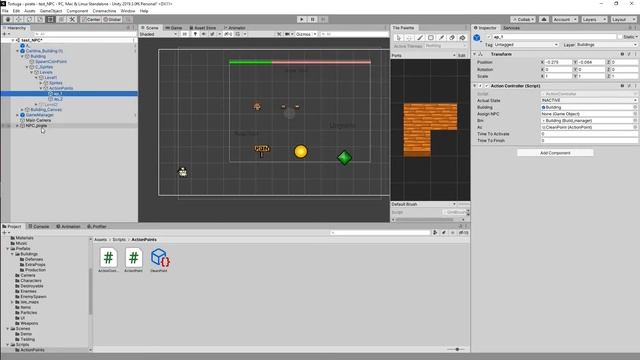Toggle the Static checkbox
The width and height of the screenshot is (640, 360).
pos(620,37)
